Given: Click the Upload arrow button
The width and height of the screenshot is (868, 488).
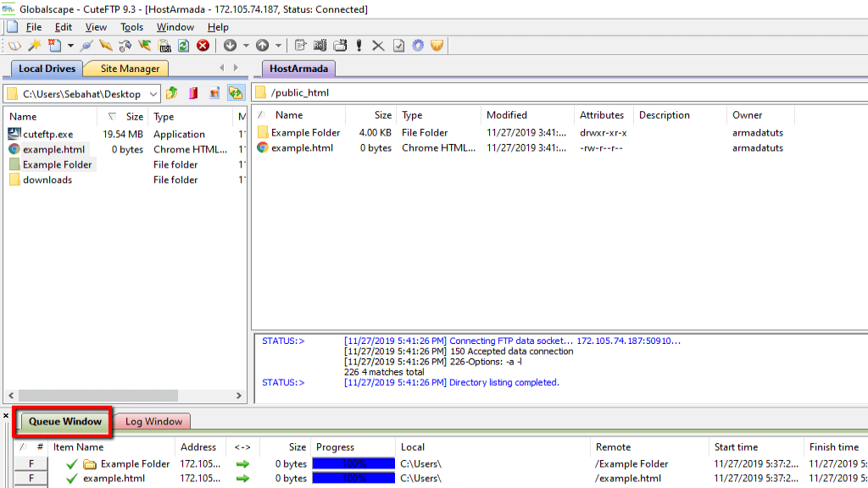Looking at the screenshot, I should (263, 46).
